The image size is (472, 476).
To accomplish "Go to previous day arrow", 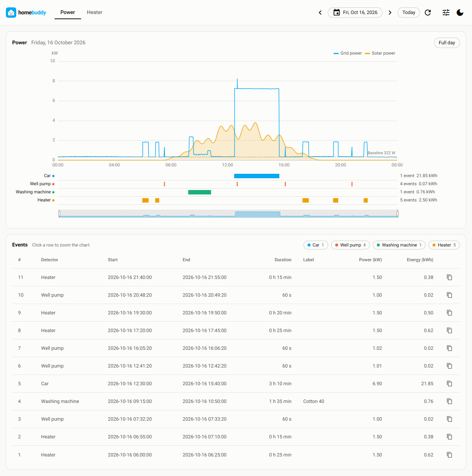I will pyautogui.click(x=320, y=13).
